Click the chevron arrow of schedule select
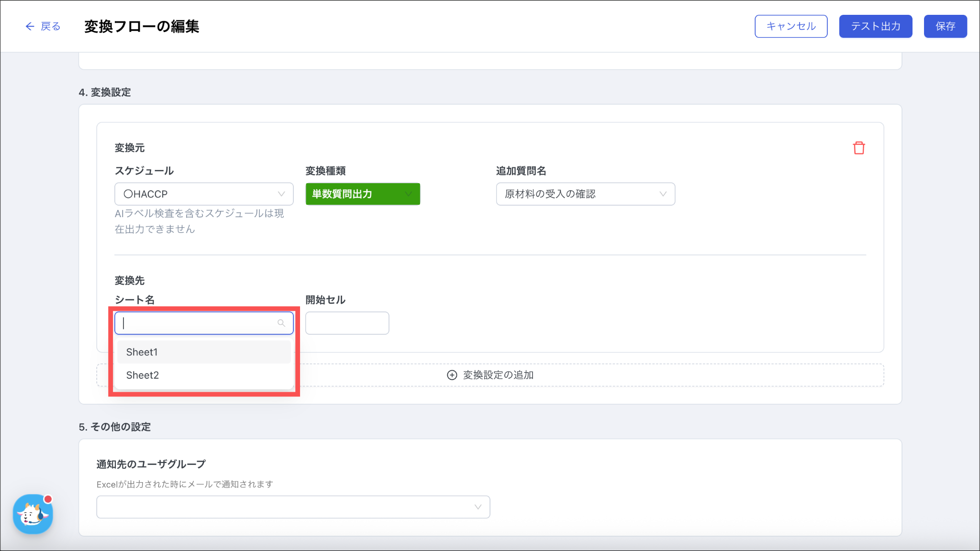The width and height of the screenshot is (980, 551). [281, 194]
